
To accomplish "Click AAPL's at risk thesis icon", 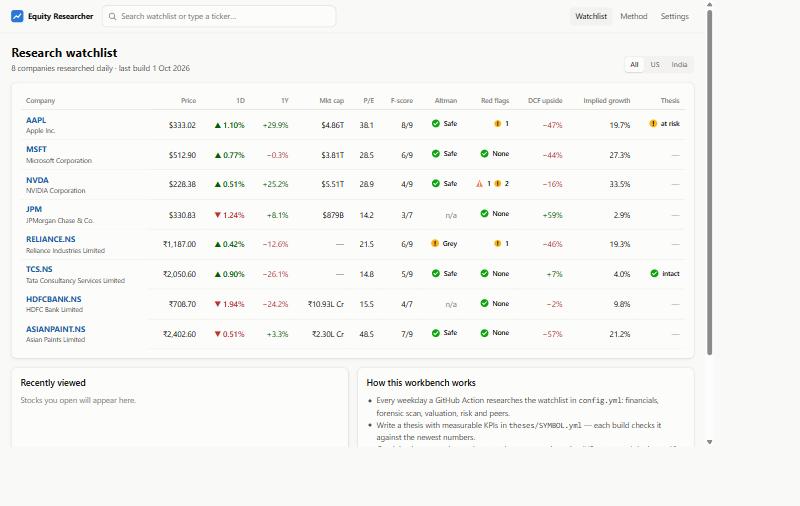I will tap(653, 123).
